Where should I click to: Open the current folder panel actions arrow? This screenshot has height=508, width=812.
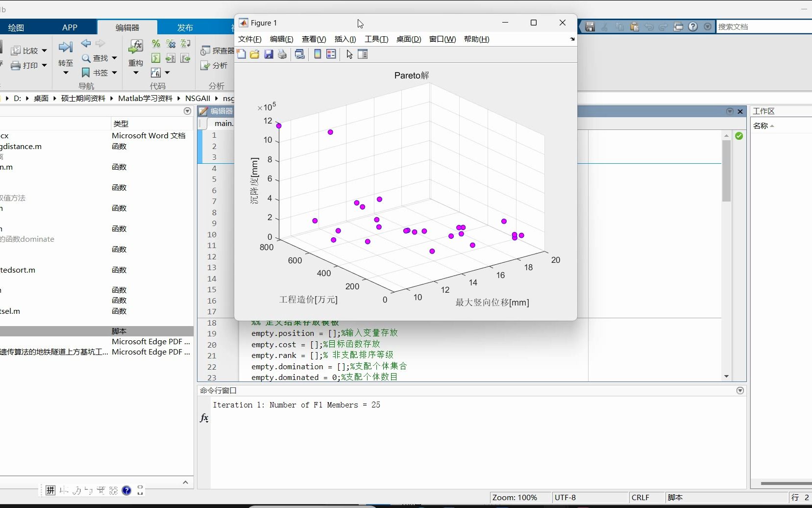187,111
